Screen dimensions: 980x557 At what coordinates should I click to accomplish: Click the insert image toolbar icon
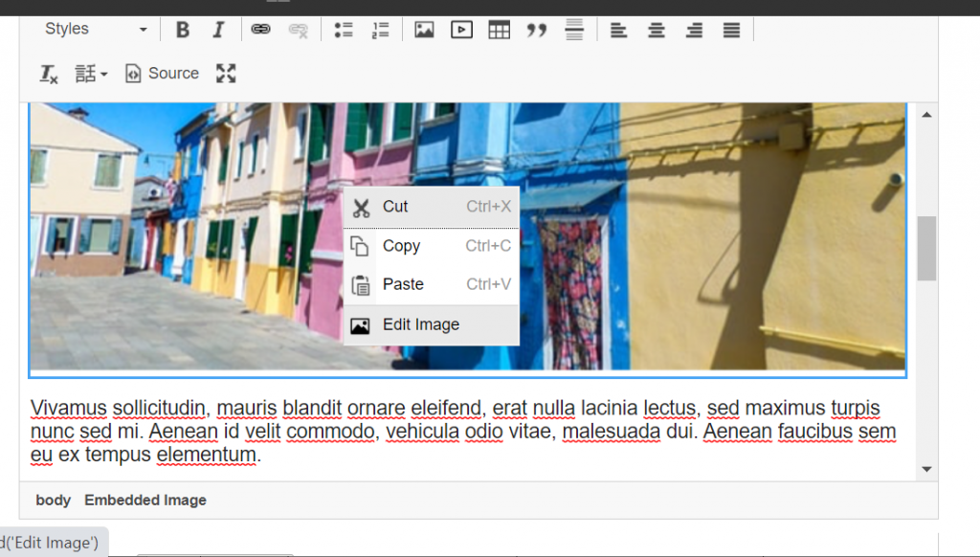(x=424, y=30)
